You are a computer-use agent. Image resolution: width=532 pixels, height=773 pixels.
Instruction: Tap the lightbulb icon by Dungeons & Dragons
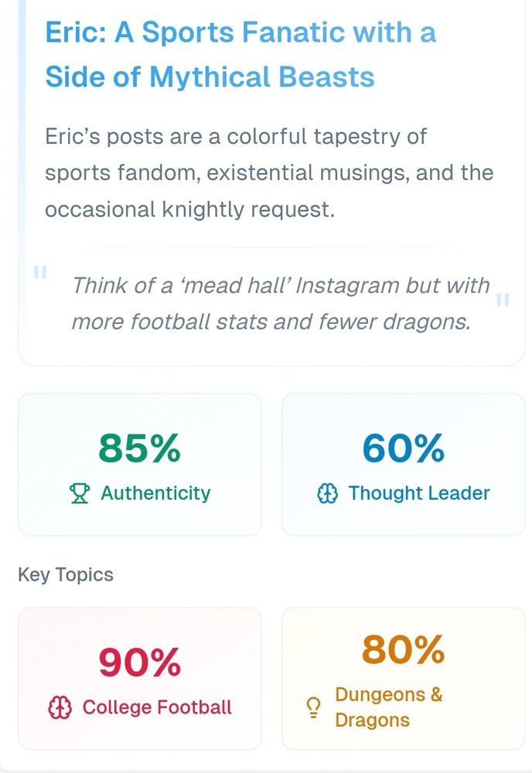coord(313,707)
